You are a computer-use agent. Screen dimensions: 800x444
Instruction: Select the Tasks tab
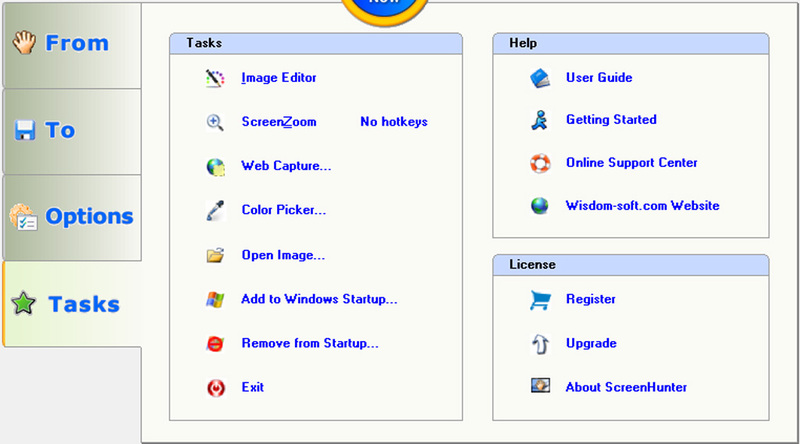72,304
